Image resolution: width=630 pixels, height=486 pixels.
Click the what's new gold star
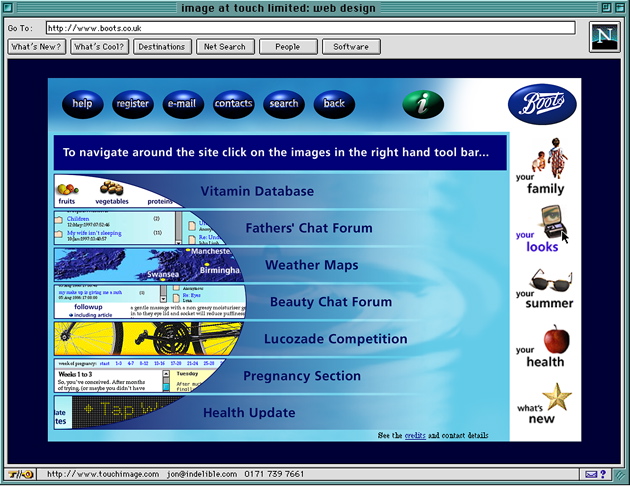556,396
